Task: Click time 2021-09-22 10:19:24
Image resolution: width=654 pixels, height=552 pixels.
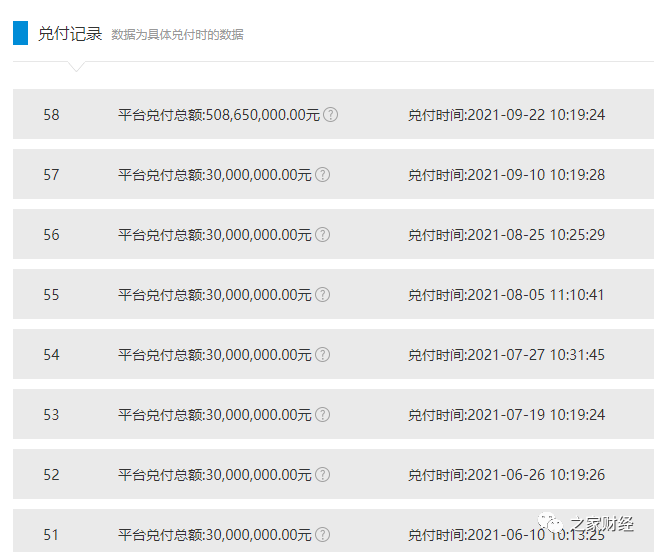Action: [536, 115]
